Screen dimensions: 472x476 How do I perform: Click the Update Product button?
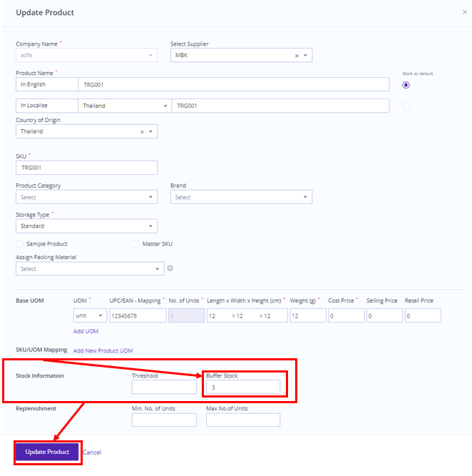[47, 452]
